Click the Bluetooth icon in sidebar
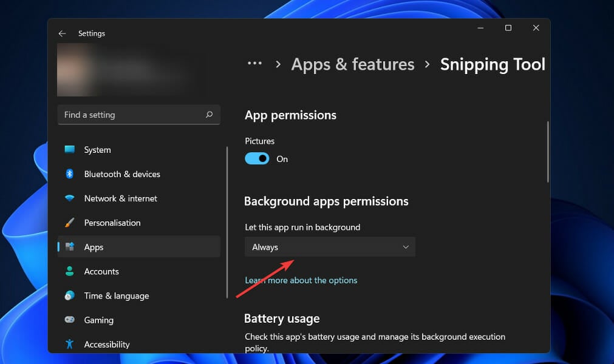The height and width of the screenshot is (364, 614). [x=70, y=174]
